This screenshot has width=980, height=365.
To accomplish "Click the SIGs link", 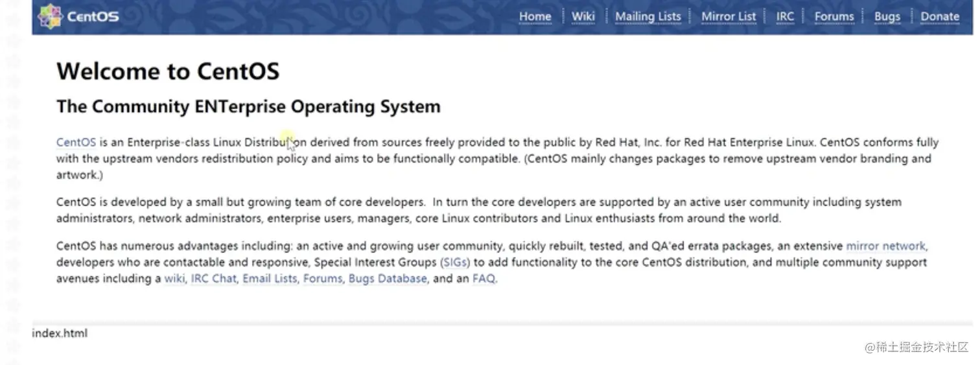I will [455, 263].
